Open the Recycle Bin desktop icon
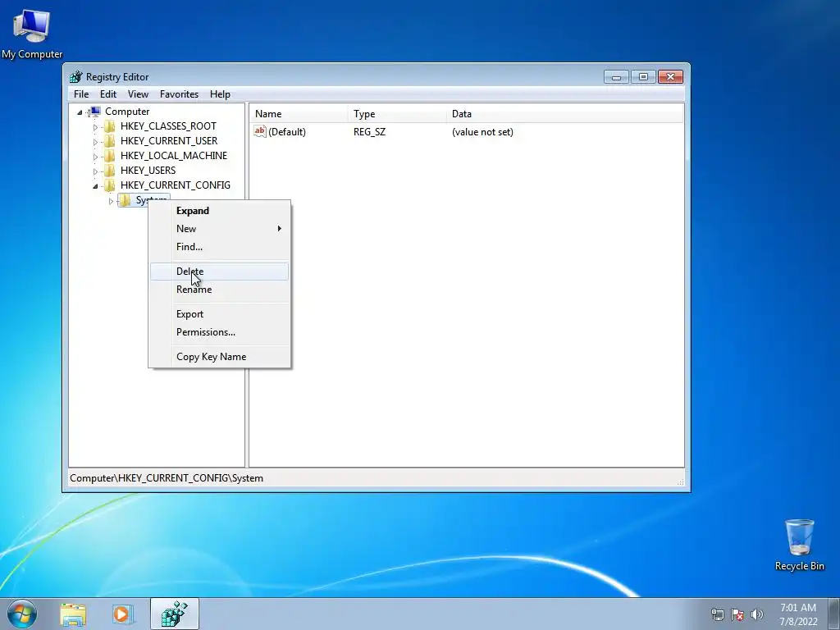Viewport: 840px width, 630px height. tap(799, 545)
